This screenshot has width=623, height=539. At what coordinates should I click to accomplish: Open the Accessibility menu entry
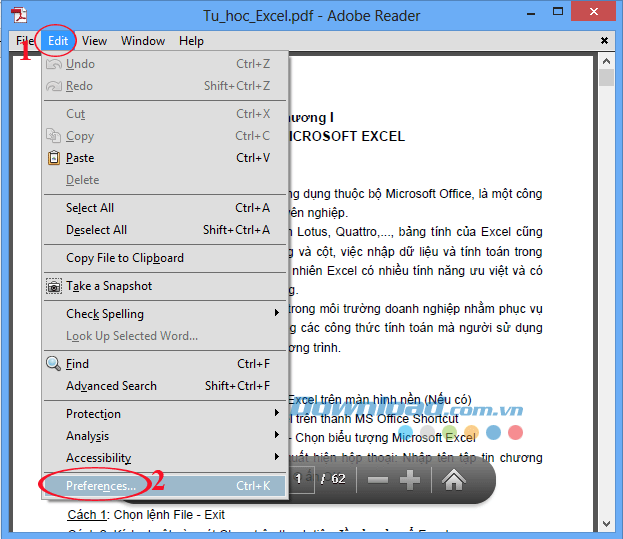pyautogui.click(x=164, y=458)
